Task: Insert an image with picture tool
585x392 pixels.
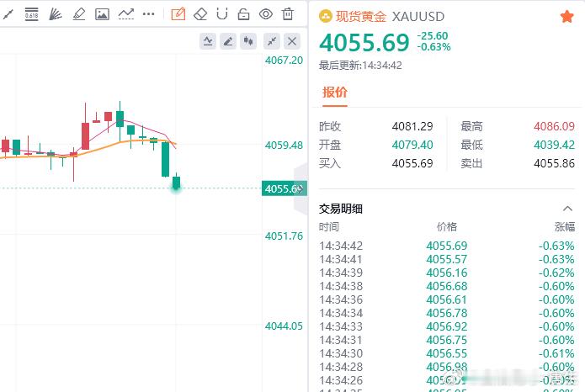Action: [102, 14]
